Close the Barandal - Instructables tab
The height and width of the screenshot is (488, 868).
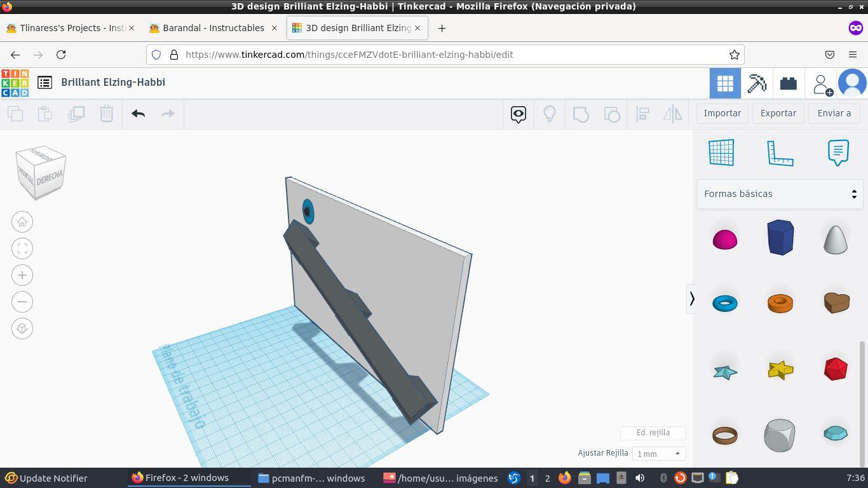(275, 28)
